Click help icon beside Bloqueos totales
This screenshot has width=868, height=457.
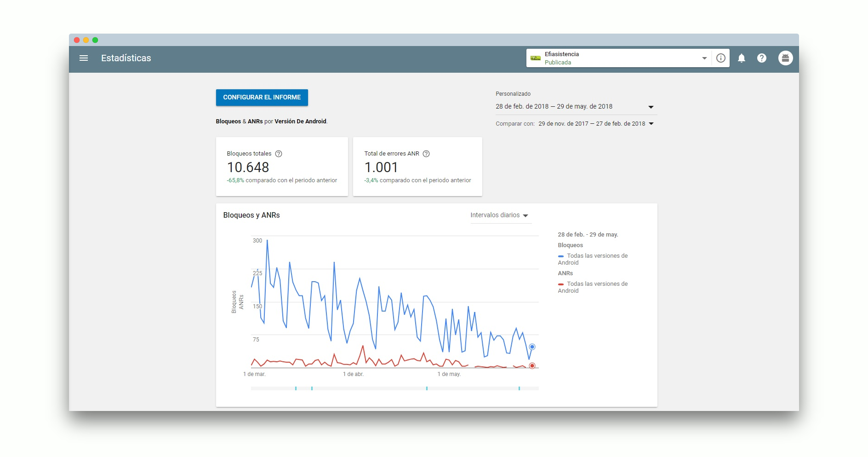click(279, 154)
